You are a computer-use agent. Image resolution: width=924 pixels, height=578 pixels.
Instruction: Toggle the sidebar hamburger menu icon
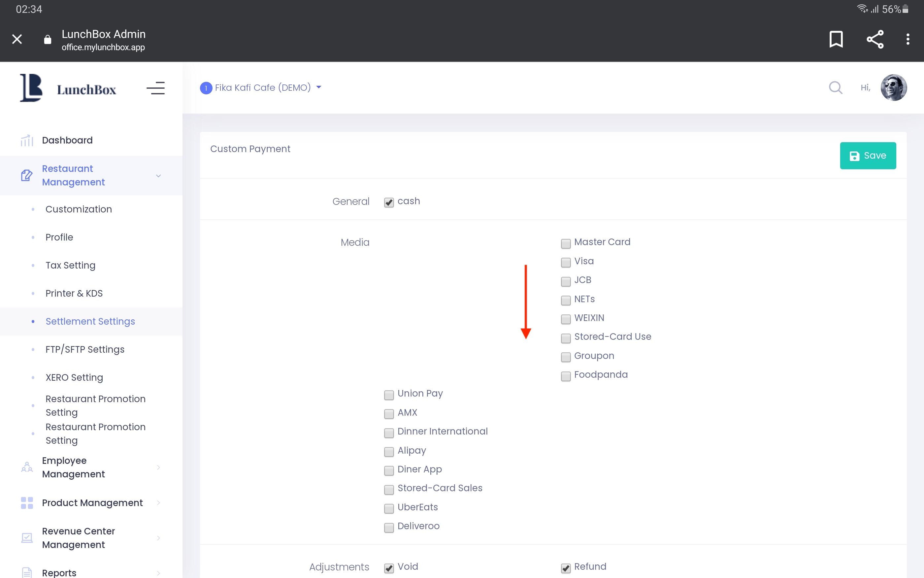(155, 88)
